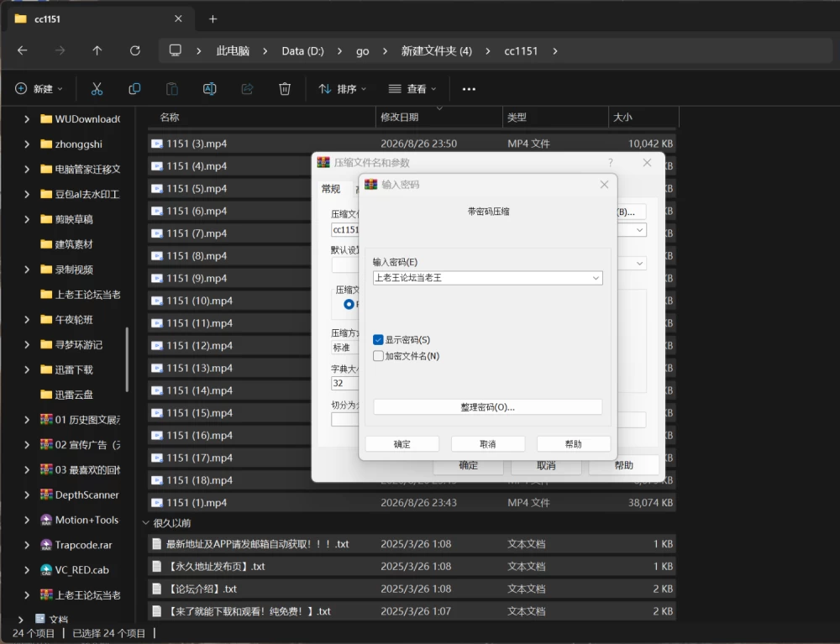Go up one folder with Up arrow
The width and height of the screenshot is (840, 644).
[97, 51]
